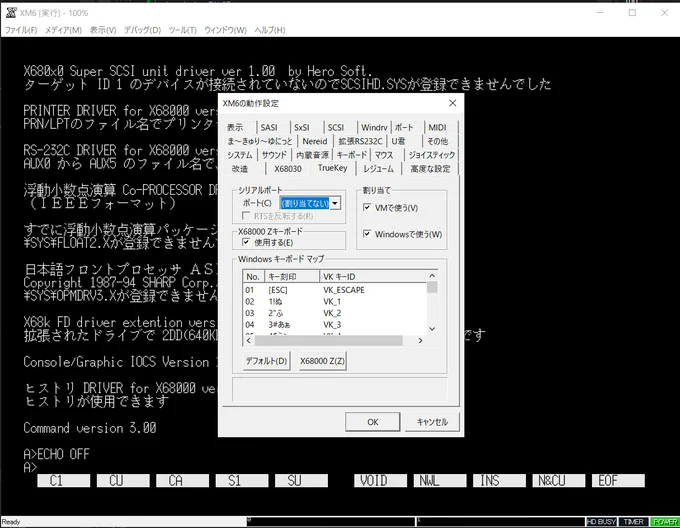Open the ヘルプ(H) menu
This screenshot has width=680, height=528.
[x=269, y=30]
